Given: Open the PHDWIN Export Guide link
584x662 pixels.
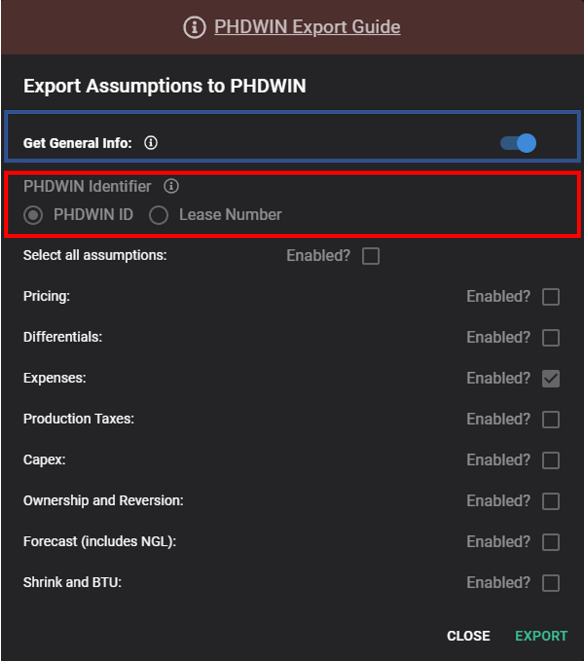Looking at the screenshot, I should (307, 27).
